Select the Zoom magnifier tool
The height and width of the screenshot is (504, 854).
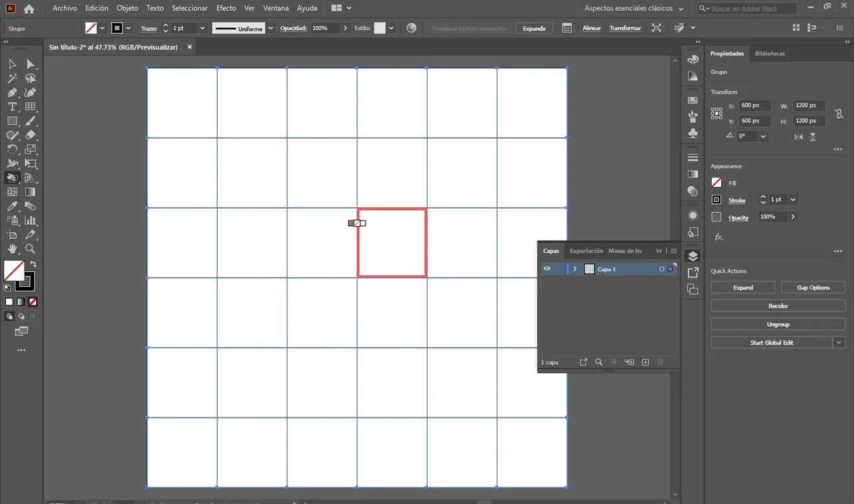(x=30, y=249)
